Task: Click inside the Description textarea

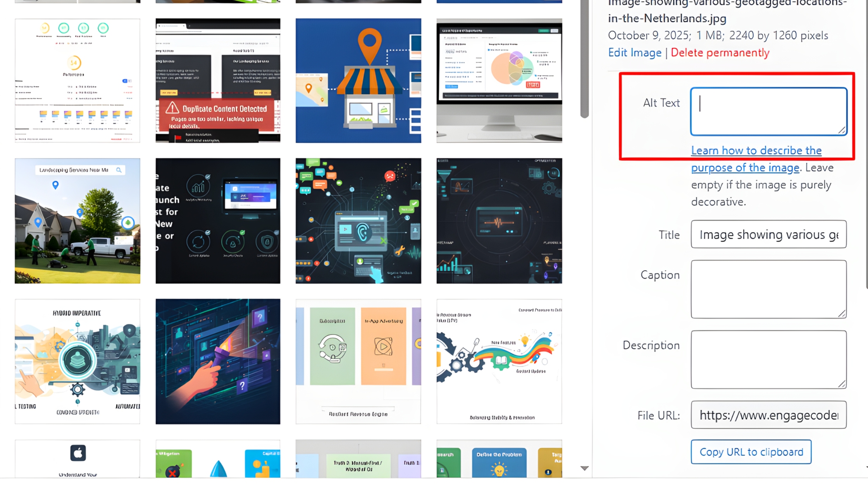Action: click(x=768, y=359)
